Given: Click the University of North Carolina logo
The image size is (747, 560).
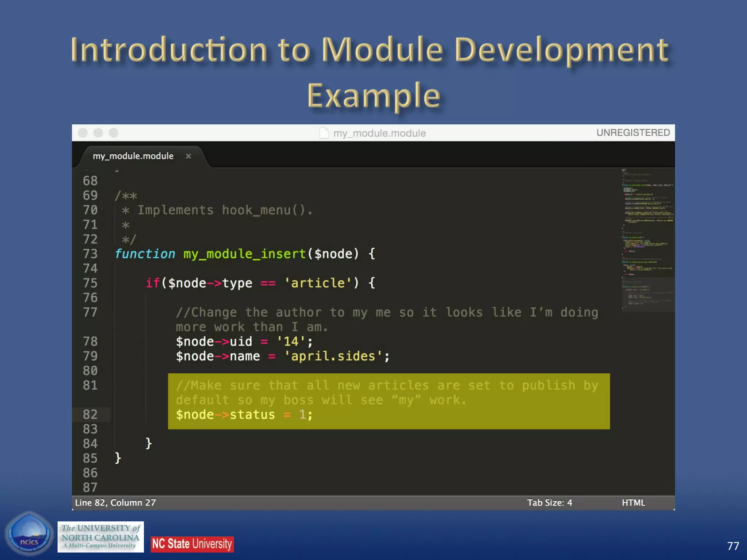Looking at the screenshot, I should click(x=101, y=537).
